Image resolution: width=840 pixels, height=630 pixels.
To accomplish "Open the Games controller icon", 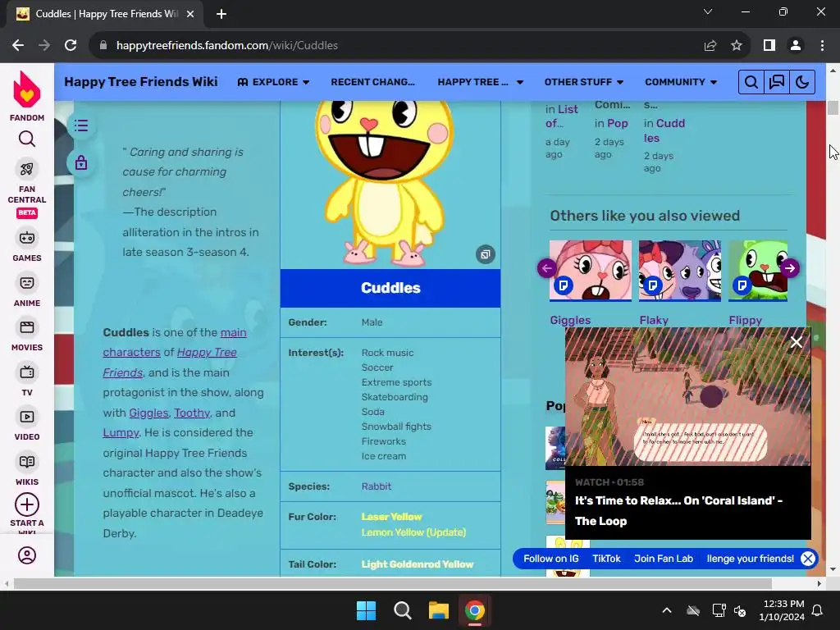I will pyautogui.click(x=27, y=238).
